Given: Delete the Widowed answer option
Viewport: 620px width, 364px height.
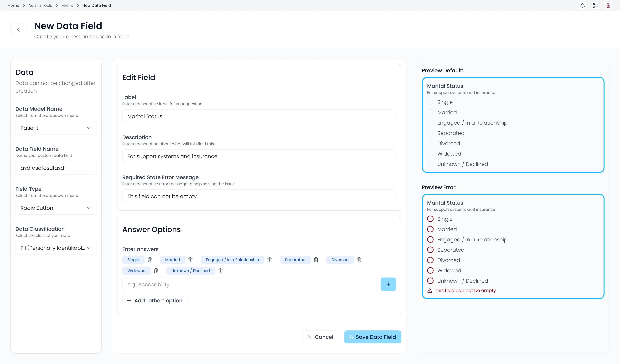Looking at the screenshot, I should [156, 271].
